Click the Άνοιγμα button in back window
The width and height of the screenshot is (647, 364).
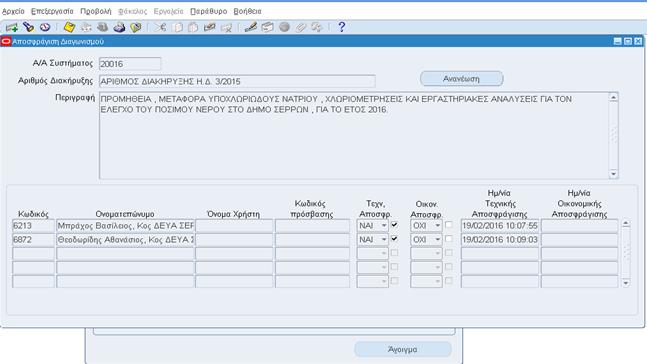click(403, 349)
